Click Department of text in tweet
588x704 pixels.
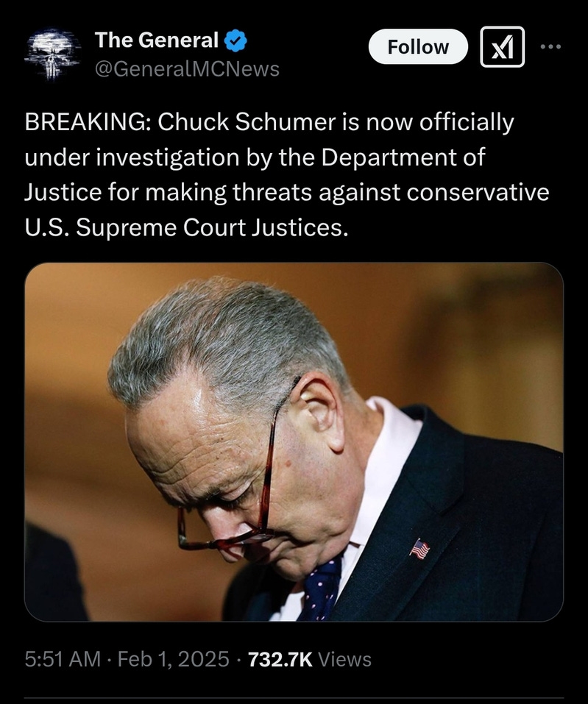click(403, 157)
